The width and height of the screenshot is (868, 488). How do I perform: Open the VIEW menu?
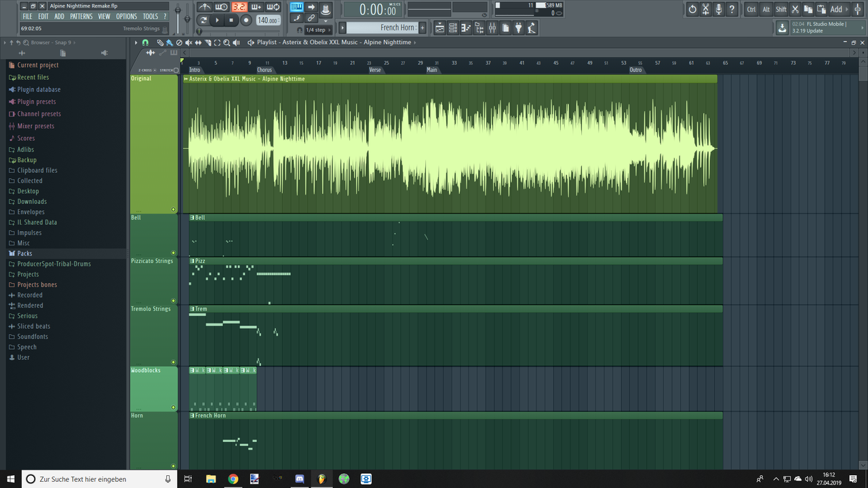click(x=104, y=16)
